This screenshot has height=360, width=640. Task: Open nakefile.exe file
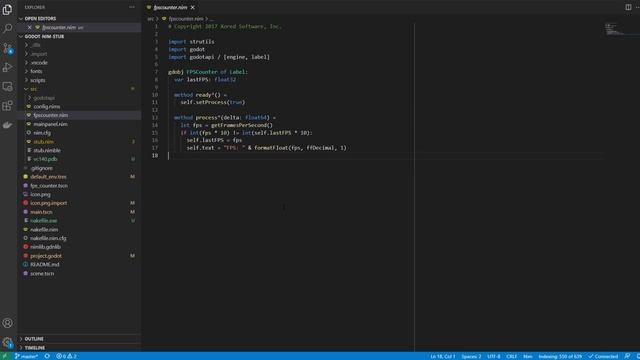coord(44,220)
